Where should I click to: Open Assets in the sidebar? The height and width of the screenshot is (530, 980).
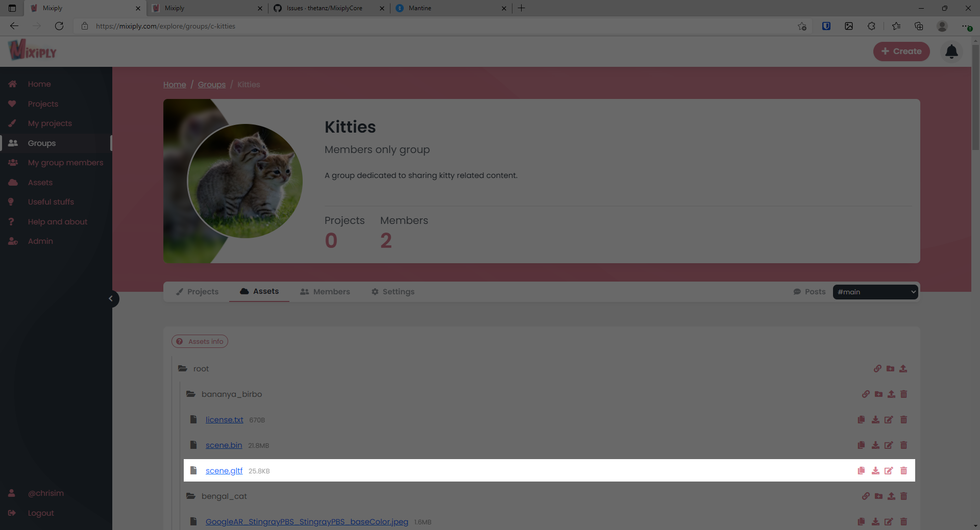pos(40,183)
